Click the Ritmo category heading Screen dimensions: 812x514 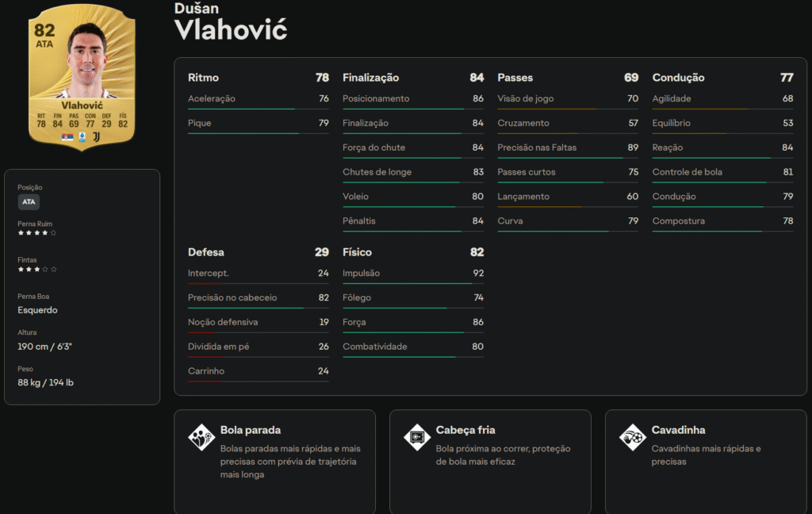pyautogui.click(x=203, y=78)
